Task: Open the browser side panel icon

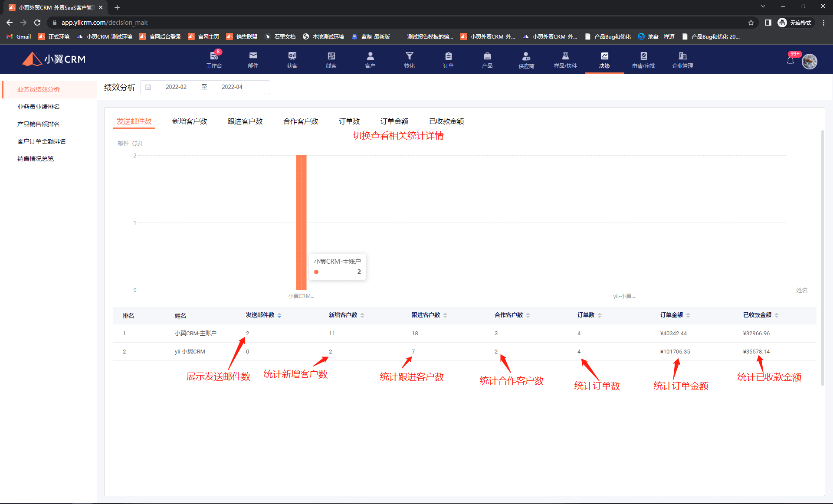Action: click(768, 23)
